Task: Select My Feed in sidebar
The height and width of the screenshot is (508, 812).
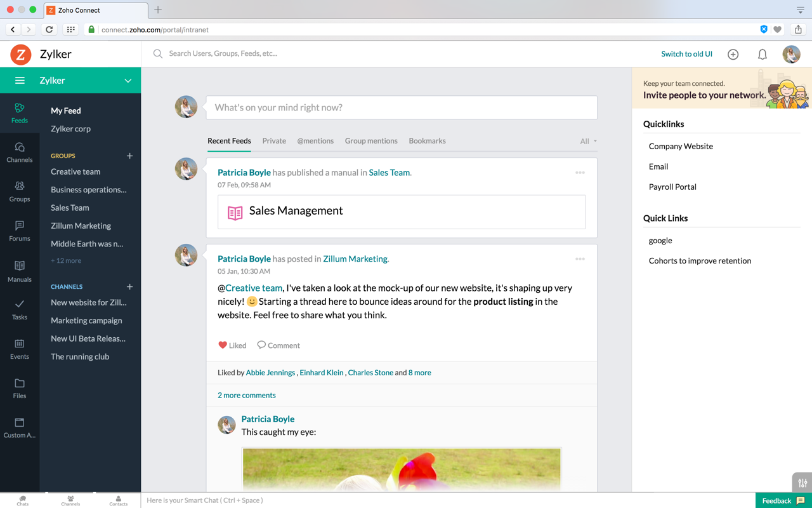Action: click(x=66, y=110)
